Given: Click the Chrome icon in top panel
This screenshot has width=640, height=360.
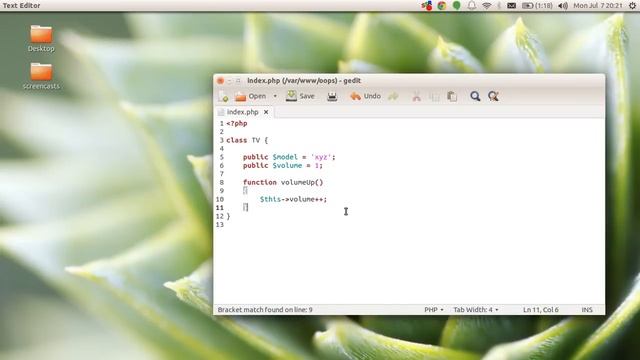Looking at the screenshot, I should click(442, 6).
